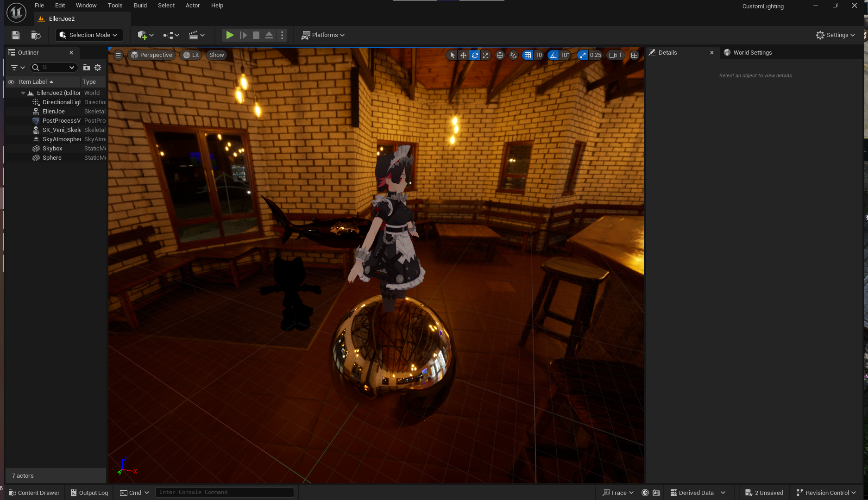Viewport: 868px width, 500px height.
Task: Close the Outliner panel tab
Action: (x=71, y=53)
